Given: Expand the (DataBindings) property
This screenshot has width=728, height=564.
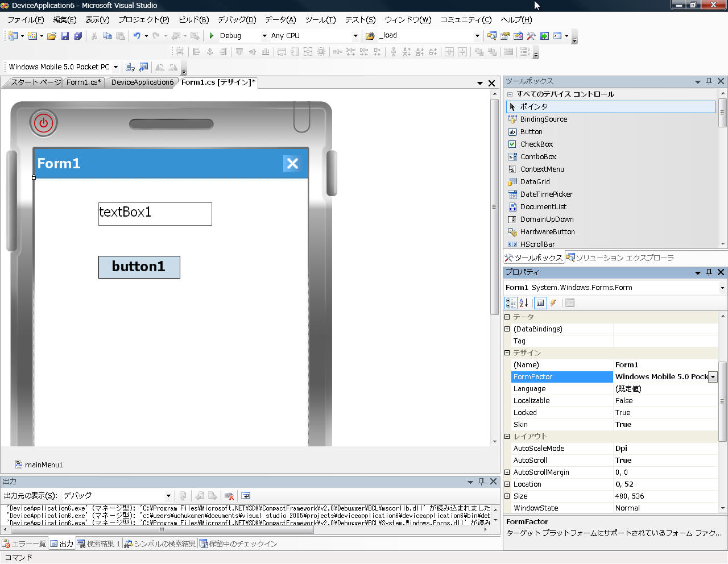Looking at the screenshot, I should coord(507,329).
